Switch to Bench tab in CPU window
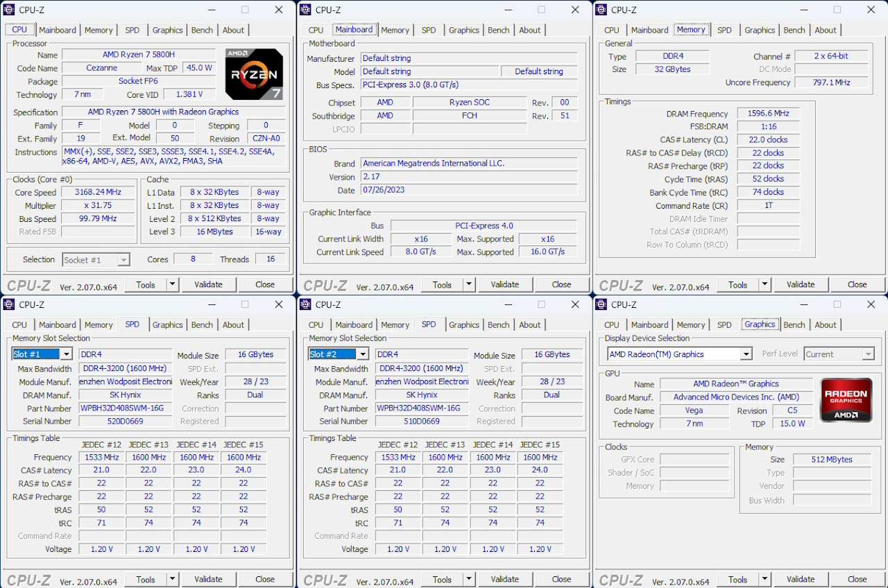This screenshot has width=888, height=588. [202, 30]
